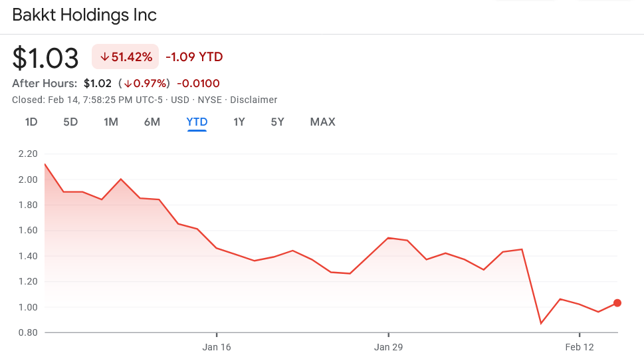644x357 pixels.
Task: Click the -1.09 YTD change text
Action: [194, 57]
